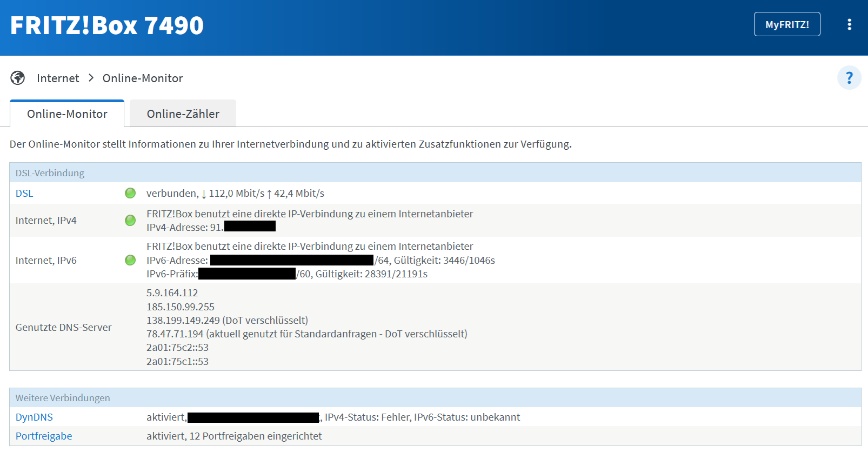Open the MyFRITZ! button
The width and height of the screenshot is (868, 452).
tap(787, 24)
